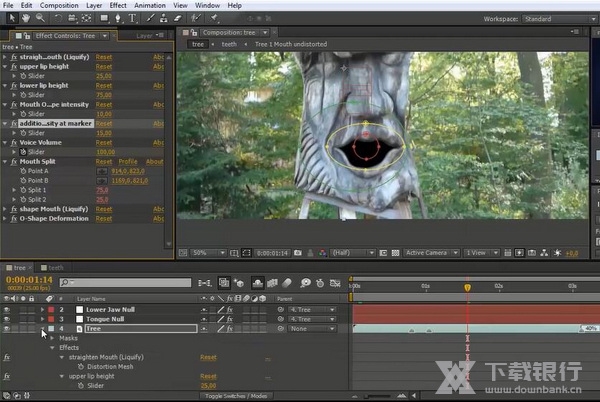600x402 pixels.
Task: Open the Active Camera view dropdown
Action: 428,253
